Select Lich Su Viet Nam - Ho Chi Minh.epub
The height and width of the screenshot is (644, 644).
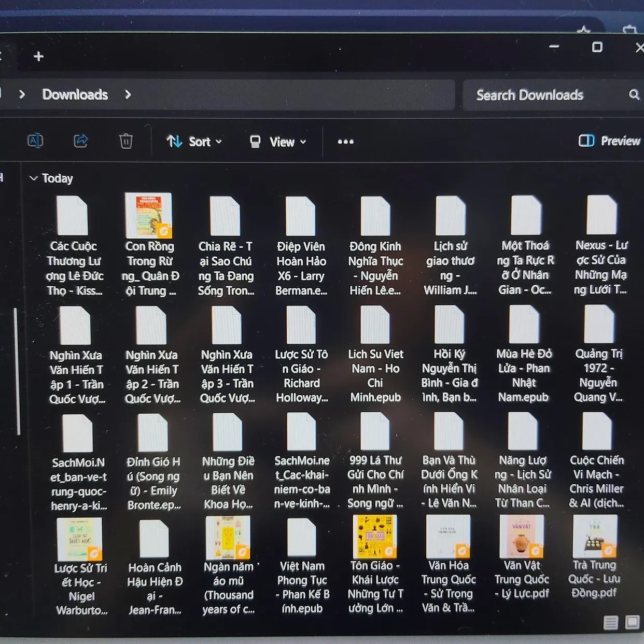(375, 355)
